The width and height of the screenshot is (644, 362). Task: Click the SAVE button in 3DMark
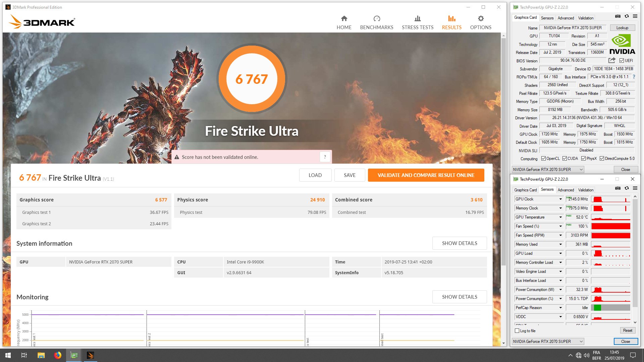[x=350, y=175]
